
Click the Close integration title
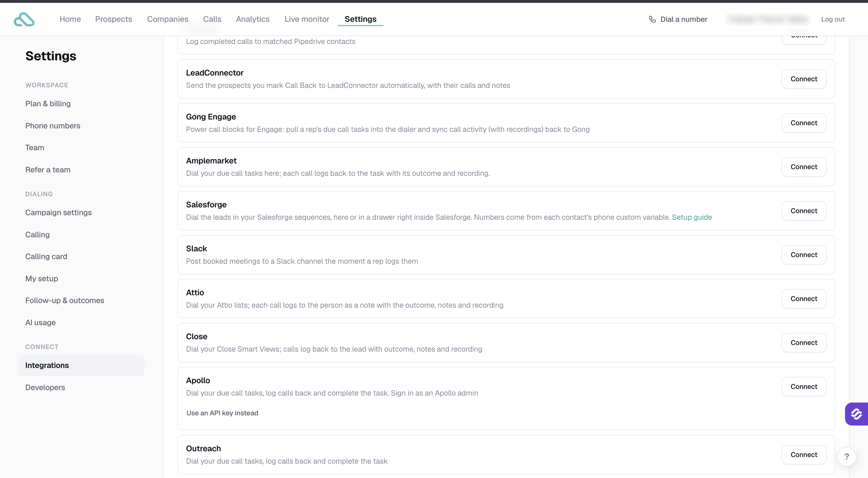[196, 336]
